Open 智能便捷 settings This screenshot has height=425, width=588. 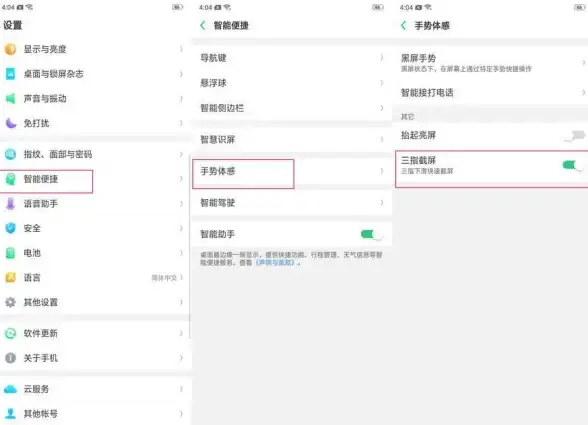point(96,179)
